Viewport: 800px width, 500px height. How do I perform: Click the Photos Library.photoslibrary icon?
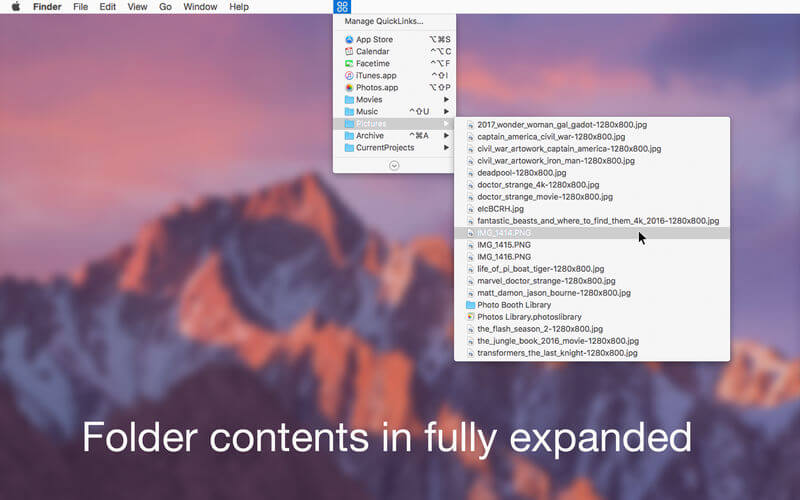point(470,317)
